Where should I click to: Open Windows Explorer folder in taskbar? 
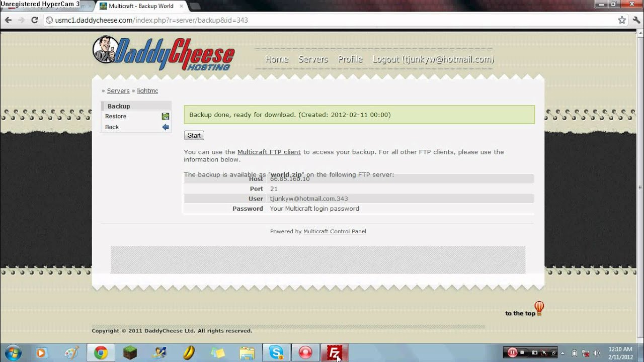(247, 353)
